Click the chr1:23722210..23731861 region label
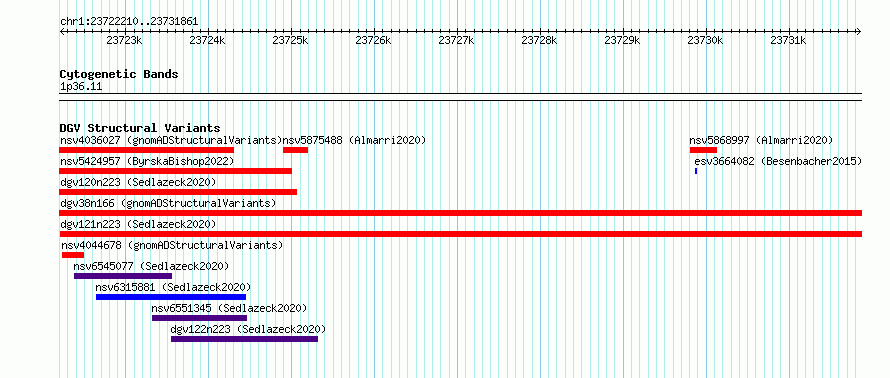Viewport: 890px width, 378px height. (129, 22)
